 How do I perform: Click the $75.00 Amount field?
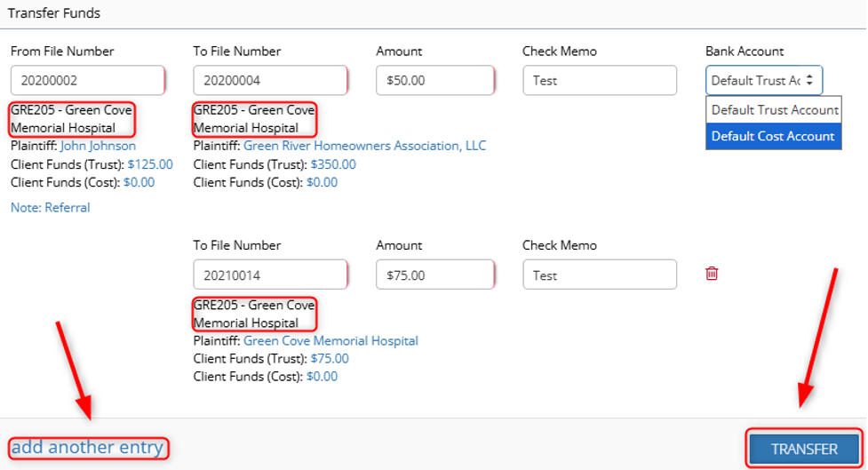pos(435,275)
